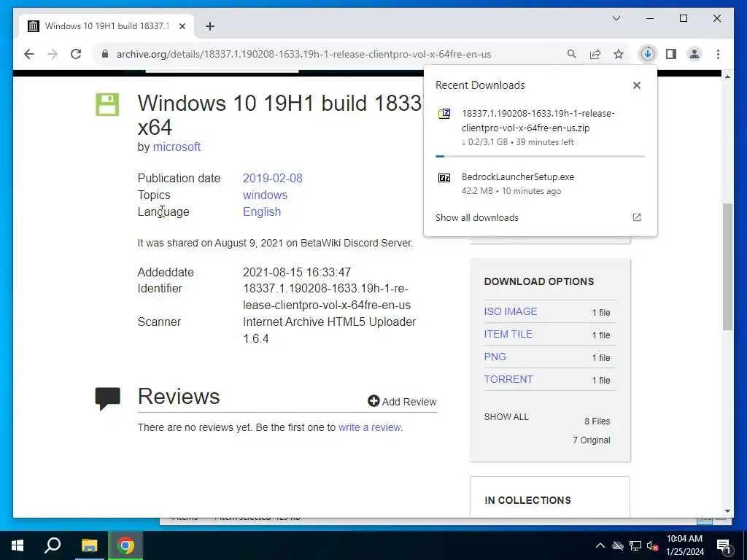Click the forward navigation arrow
Image resolution: width=747 pixels, height=560 pixels.
(53, 54)
